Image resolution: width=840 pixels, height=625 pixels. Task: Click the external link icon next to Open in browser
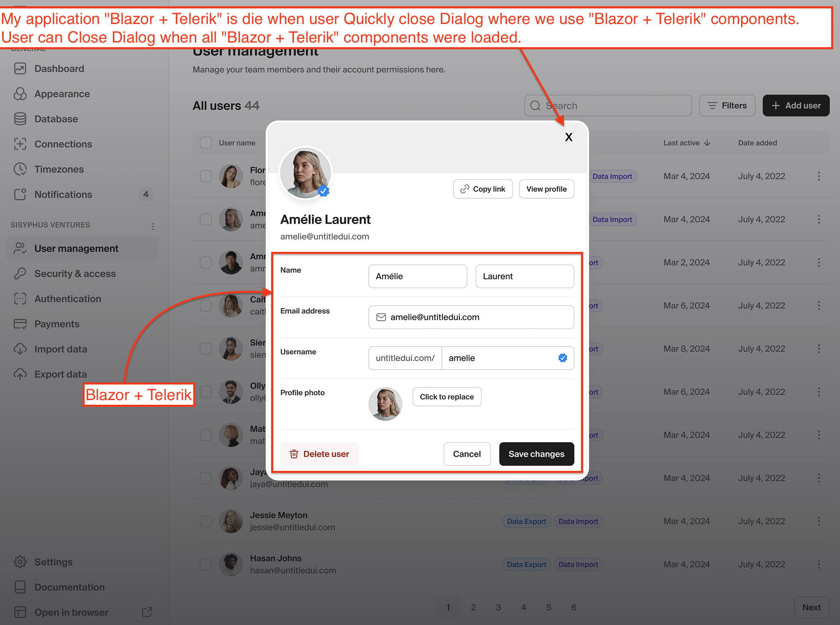tap(147, 612)
